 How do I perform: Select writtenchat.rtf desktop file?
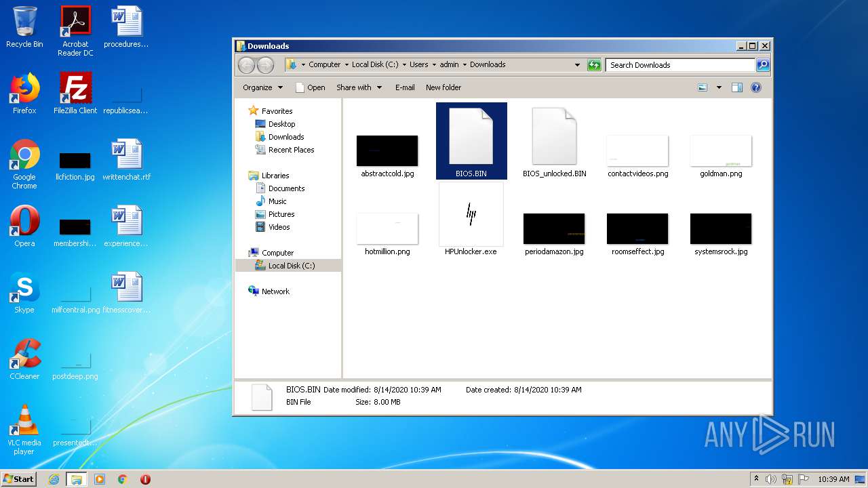127,160
